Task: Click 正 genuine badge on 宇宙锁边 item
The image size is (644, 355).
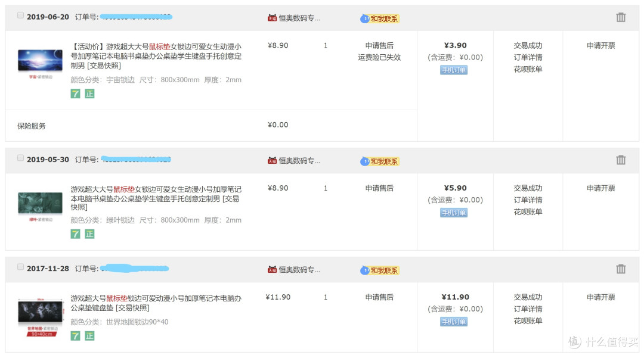Action: tap(89, 94)
